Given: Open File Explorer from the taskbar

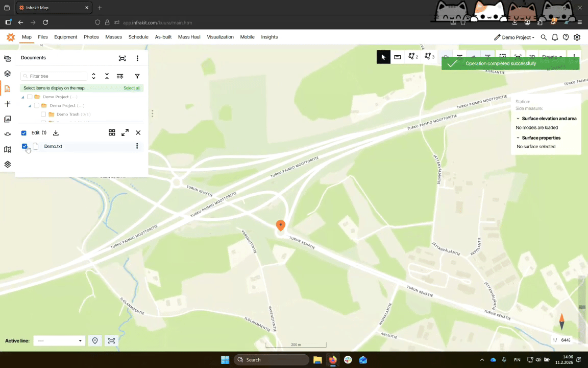Looking at the screenshot, I should (317, 360).
